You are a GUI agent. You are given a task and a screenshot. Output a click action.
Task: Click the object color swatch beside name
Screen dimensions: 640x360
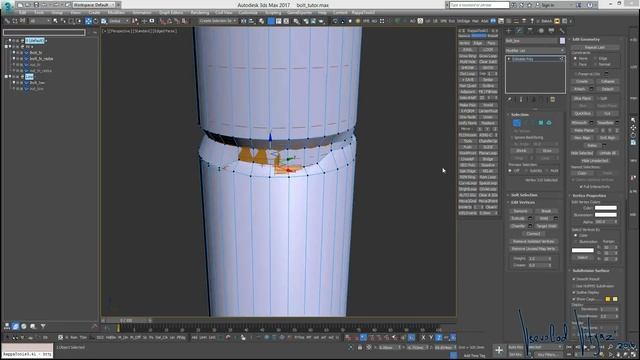(562, 41)
